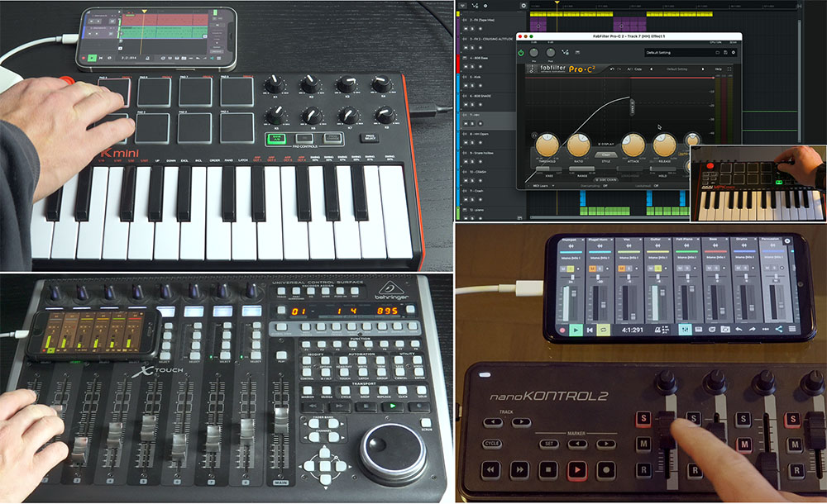Select the 6 - 808 SNARE track name
The width and height of the screenshot is (827, 504).
pyautogui.click(x=480, y=96)
